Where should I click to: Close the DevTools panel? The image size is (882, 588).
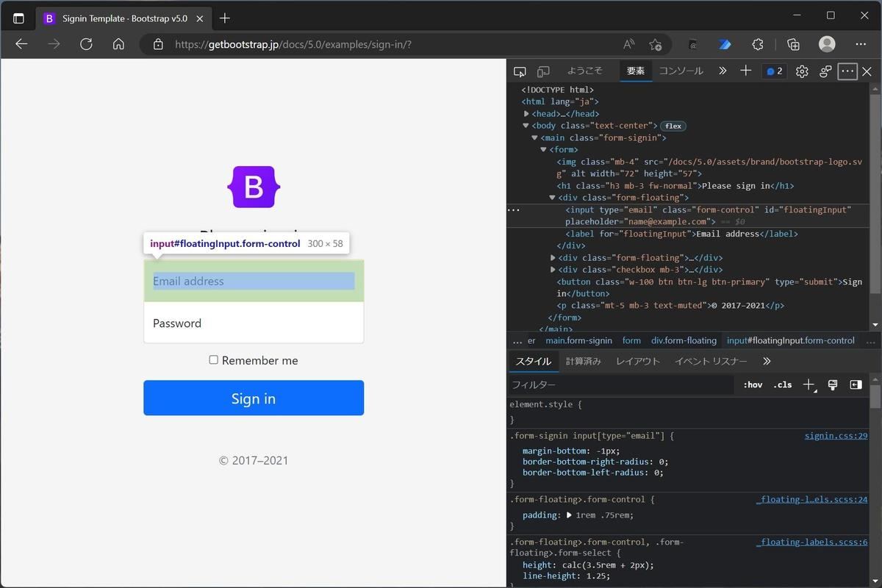[867, 71]
